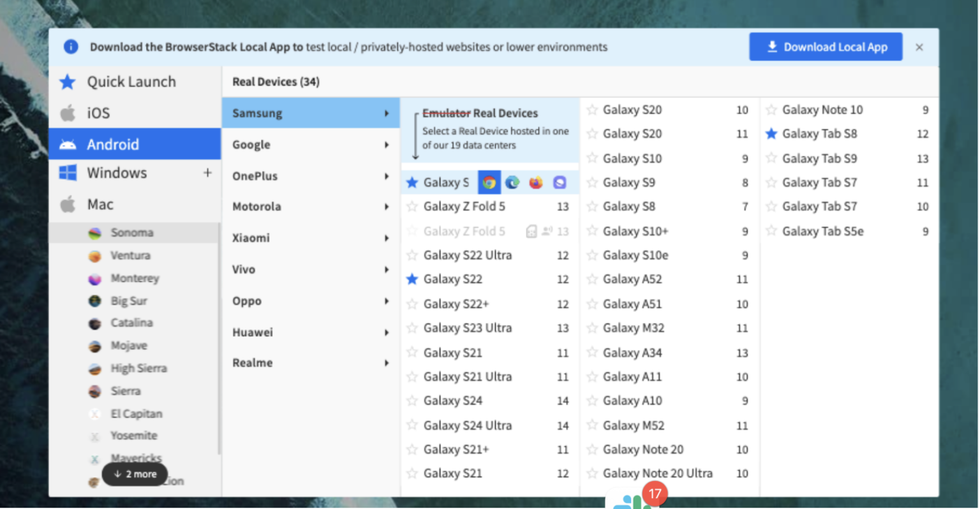Click Download Local App button

tap(826, 47)
